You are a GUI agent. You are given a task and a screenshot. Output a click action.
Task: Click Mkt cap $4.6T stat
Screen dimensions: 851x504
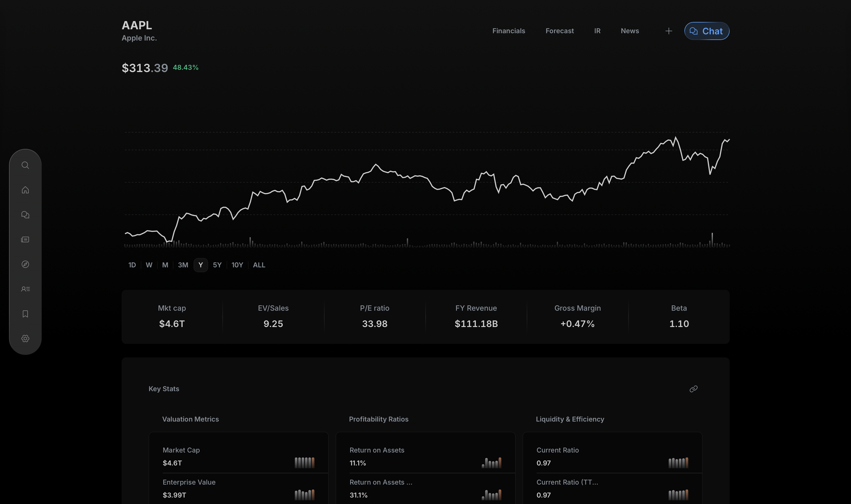[x=172, y=317]
